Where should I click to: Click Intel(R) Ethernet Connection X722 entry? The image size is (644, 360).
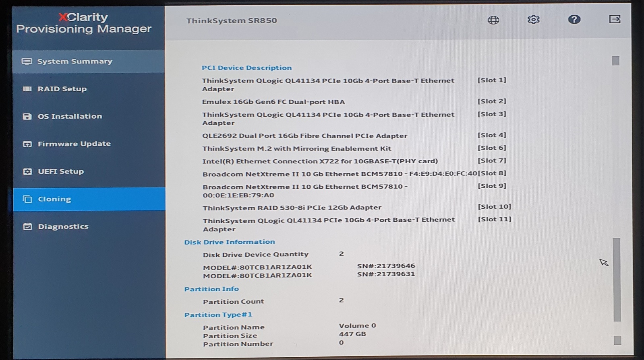pos(320,161)
